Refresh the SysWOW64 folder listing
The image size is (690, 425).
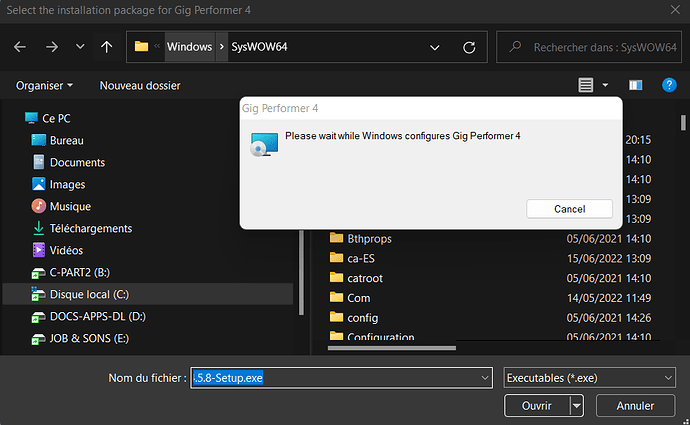pos(469,47)
